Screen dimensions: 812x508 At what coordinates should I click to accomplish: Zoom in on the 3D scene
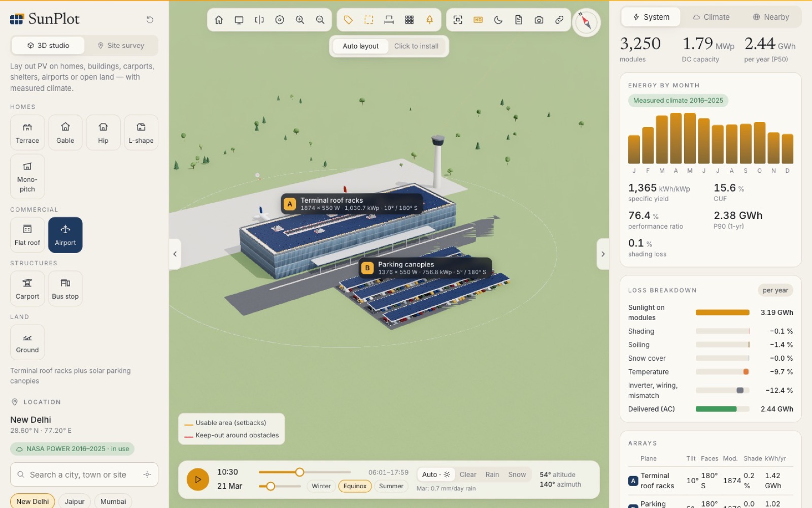tap(300, 20)
